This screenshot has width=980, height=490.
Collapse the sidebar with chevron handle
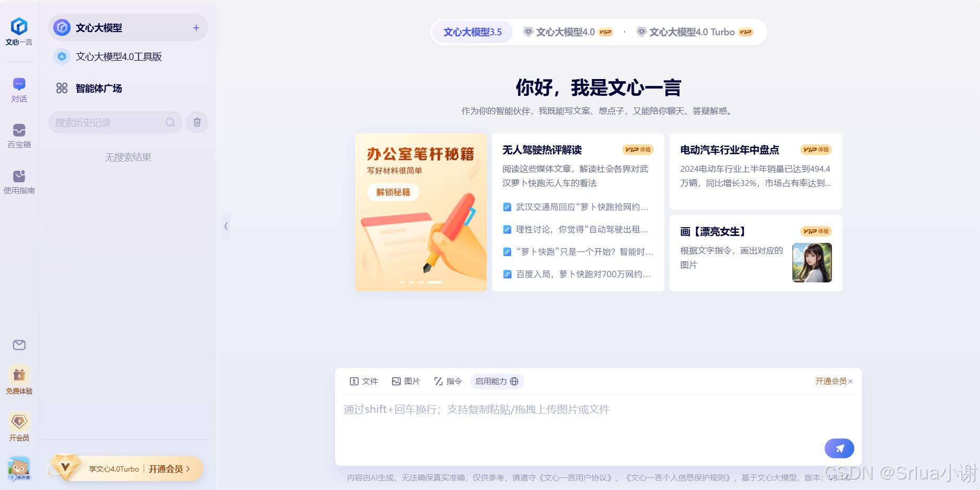tap(226, 226)
